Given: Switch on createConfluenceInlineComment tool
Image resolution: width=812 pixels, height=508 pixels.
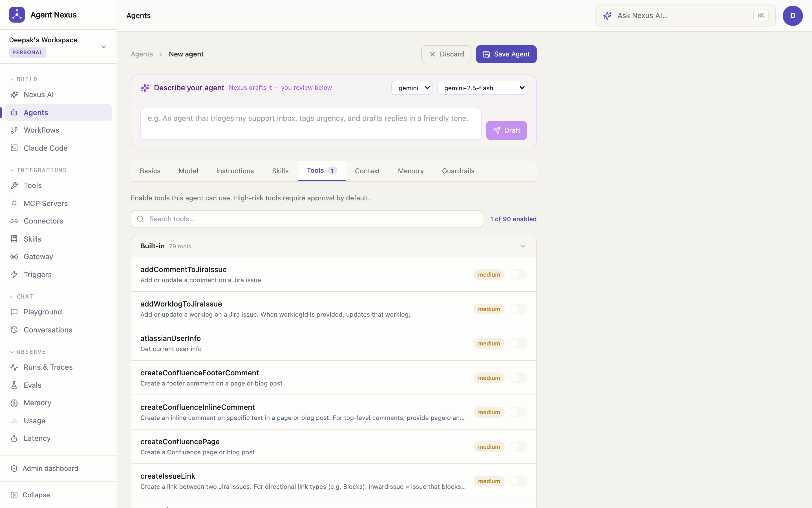Looking at the screenshot, I should (518, 412).
